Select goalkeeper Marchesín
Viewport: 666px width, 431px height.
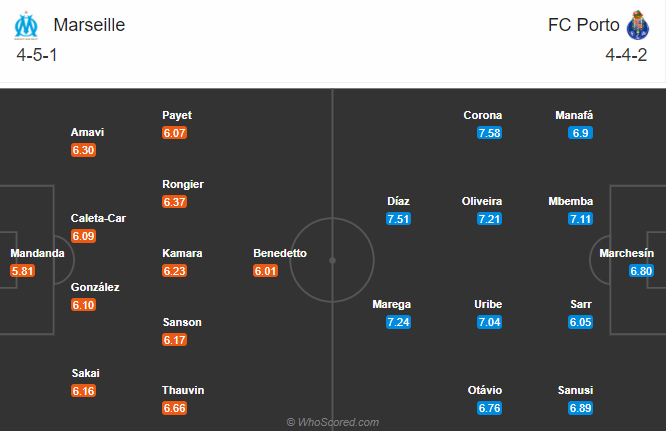point(627,253)
